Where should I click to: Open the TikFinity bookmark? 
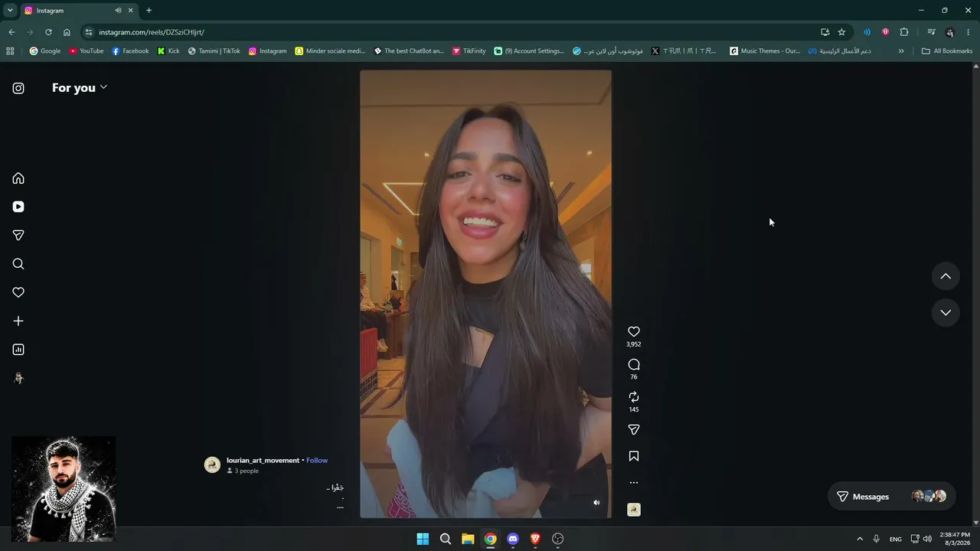pyautogui.click(x=469, y=51)
